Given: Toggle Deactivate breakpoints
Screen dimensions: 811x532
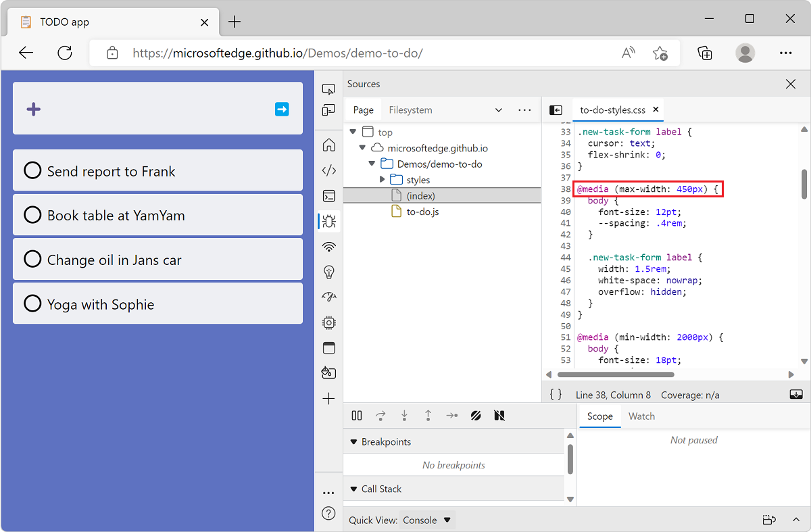Looking at the screenshot, I should point(476,415).
